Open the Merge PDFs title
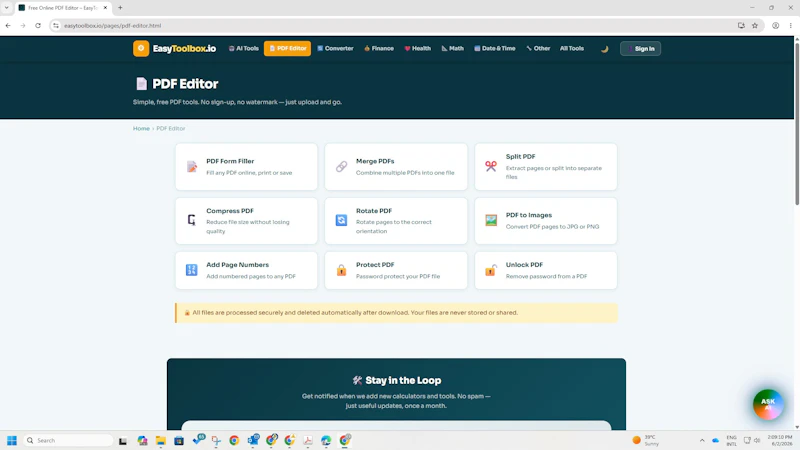This screenshot has width=800, height=450. click(375, 161)
